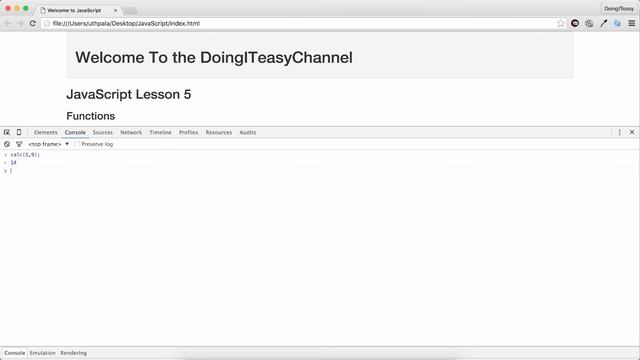Clear the console with the ban icon

pos(7,144)
